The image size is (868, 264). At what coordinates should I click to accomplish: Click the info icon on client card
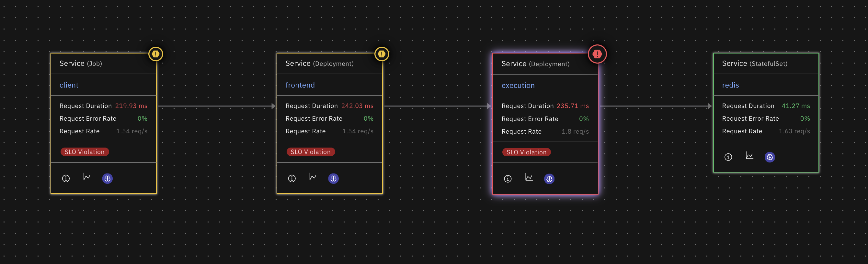pyautogui.click(x=66, y=178)
